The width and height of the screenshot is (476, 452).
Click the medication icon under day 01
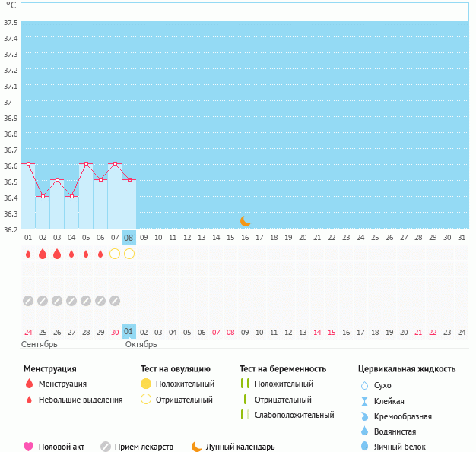[x=28, y=300]
